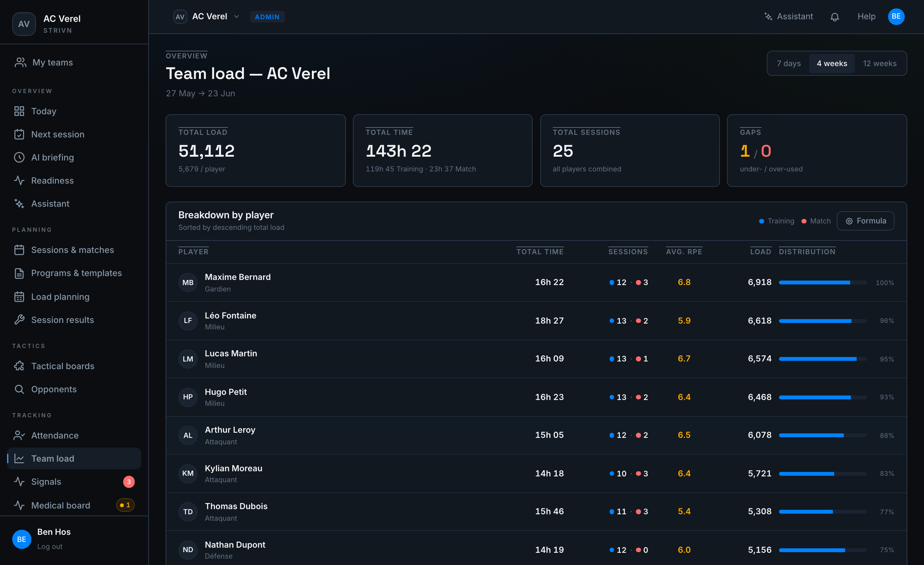Click the BE profile avatar in top bar

pos(896,16)
